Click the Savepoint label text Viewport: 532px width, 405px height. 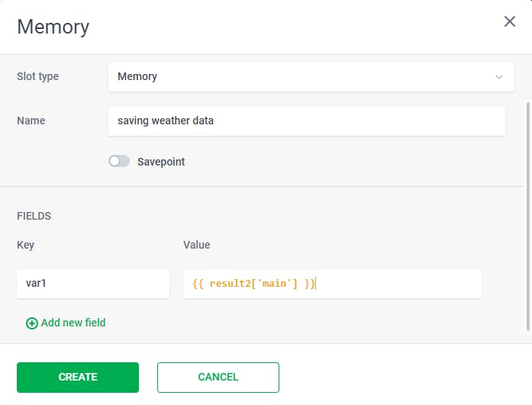pyautogui.click(x=161, y=162)
